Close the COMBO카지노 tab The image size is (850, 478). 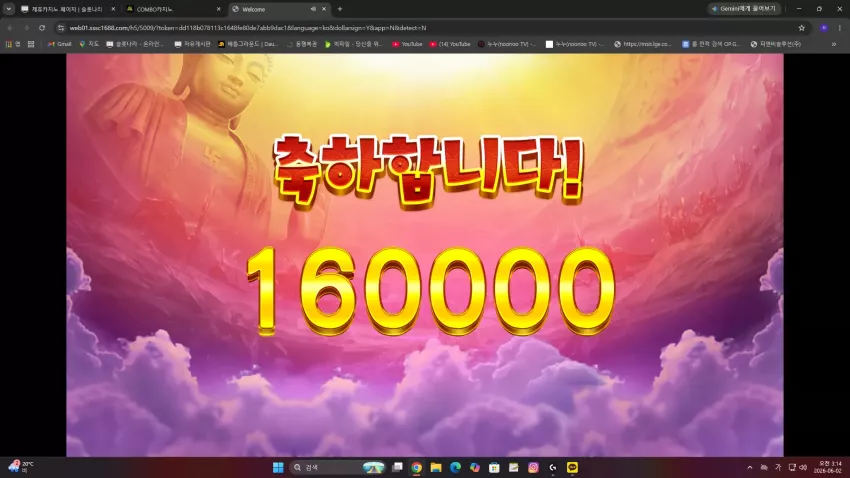[218, 9]
